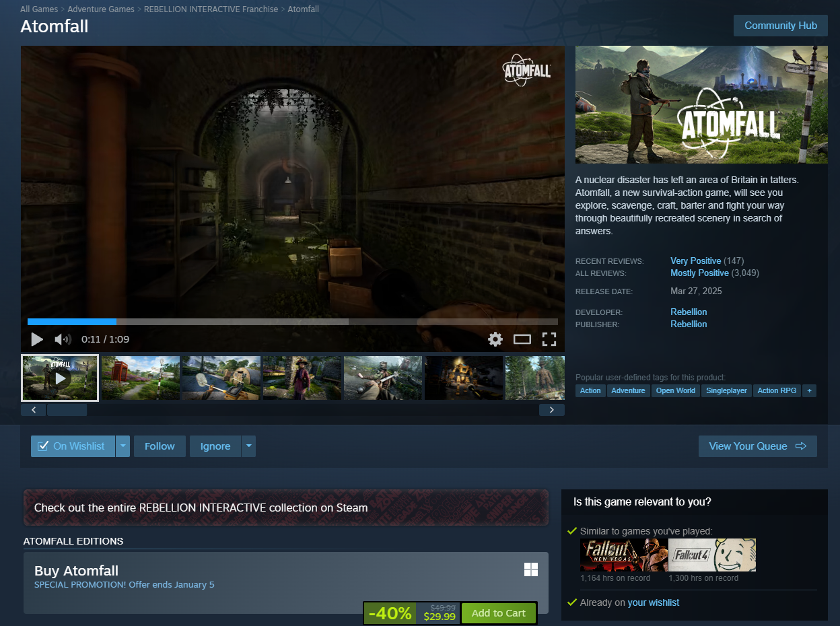Click the Atomfall header capsule image
This screenshot has width=840, height=626.
point(701,104)
